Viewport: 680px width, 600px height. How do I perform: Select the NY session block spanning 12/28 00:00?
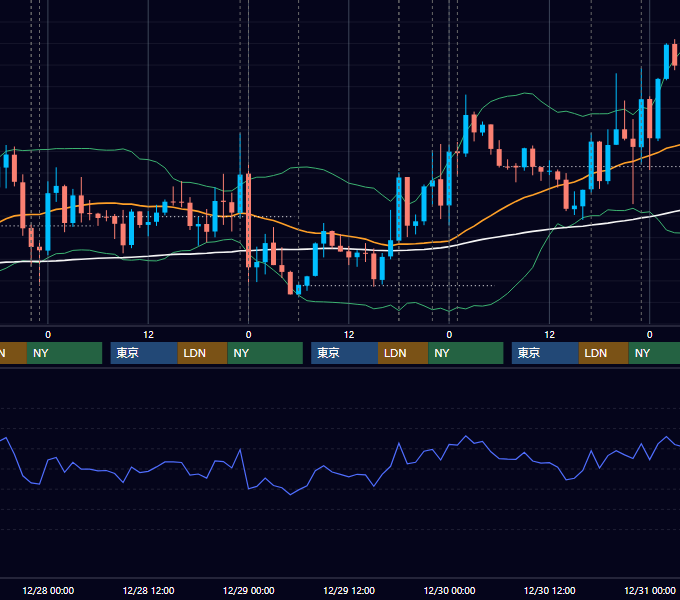coord(64,353)
